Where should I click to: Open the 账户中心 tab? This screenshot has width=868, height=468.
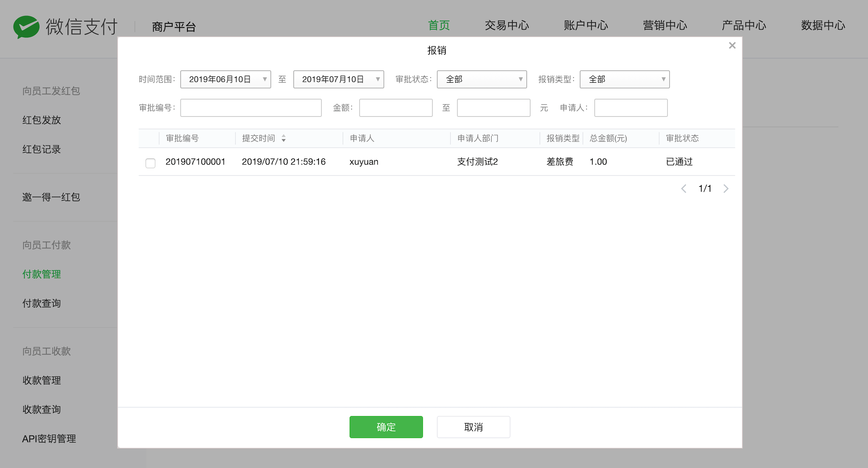[586, 25]
